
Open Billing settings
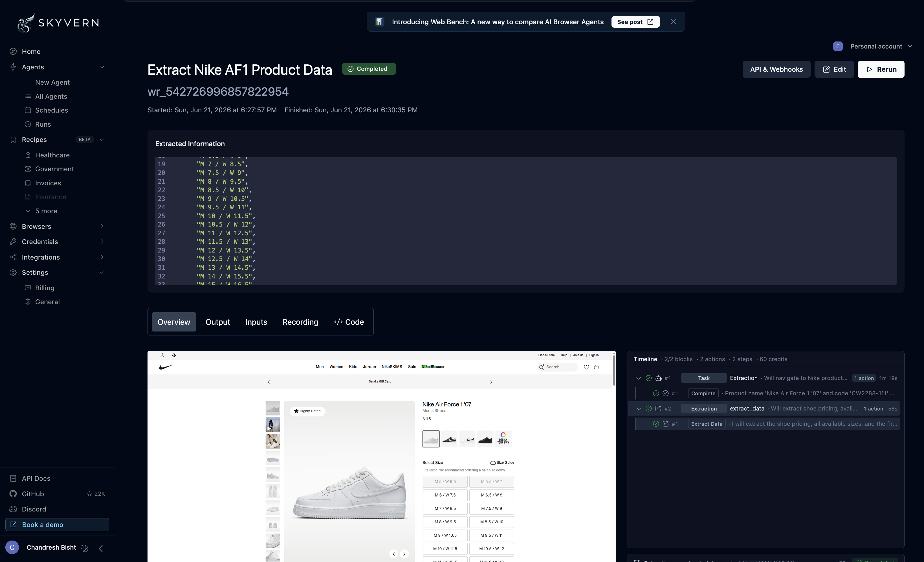tap(45, 288)
